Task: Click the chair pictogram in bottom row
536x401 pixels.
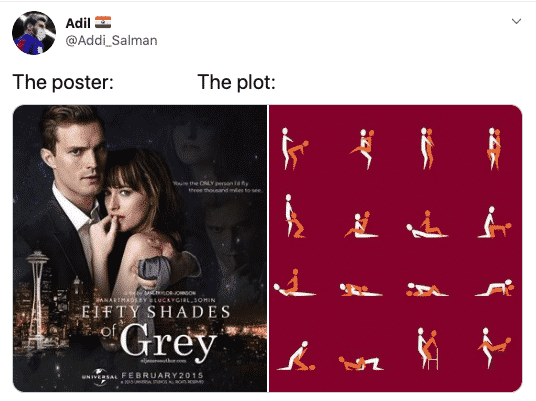Action: (x=427, y=348)
